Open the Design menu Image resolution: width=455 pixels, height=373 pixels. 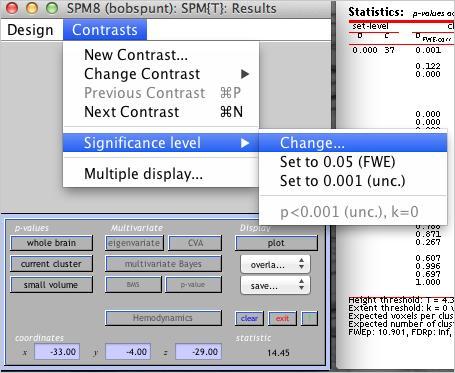30,30
